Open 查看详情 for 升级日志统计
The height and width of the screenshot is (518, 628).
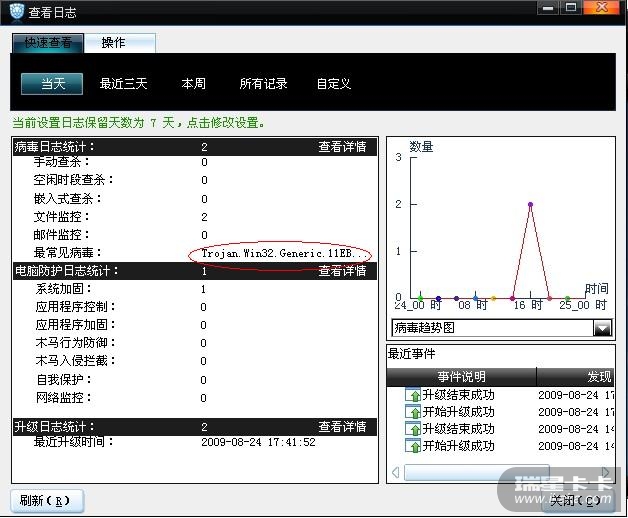pyautogui.click(x=342, y=427)
